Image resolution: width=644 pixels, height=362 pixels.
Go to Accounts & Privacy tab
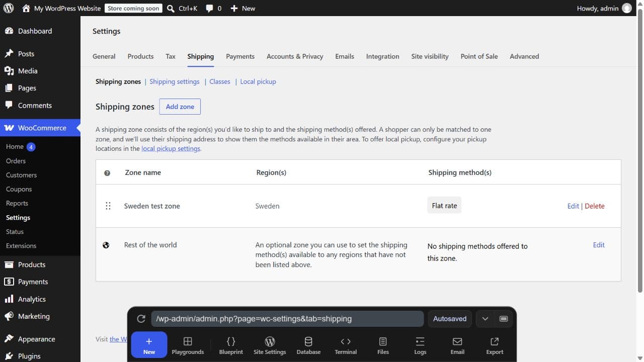point(295,56)
